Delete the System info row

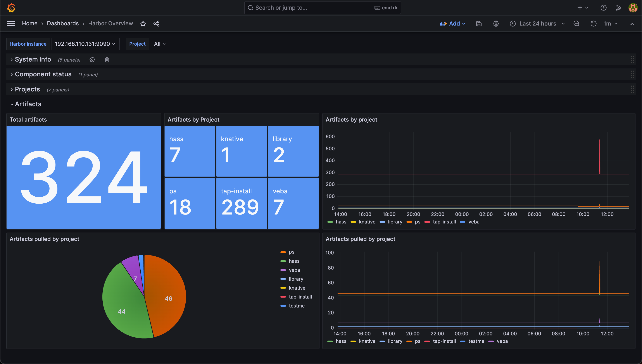click(107, 60)
